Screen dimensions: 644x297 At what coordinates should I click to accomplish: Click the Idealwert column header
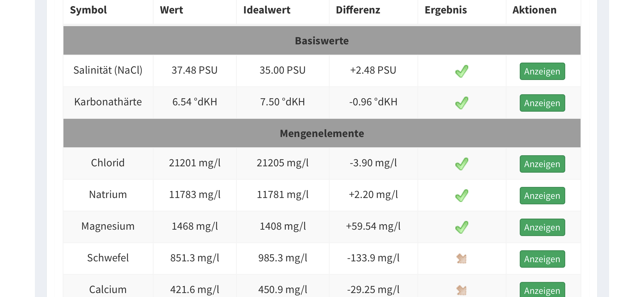click(266, 10)
